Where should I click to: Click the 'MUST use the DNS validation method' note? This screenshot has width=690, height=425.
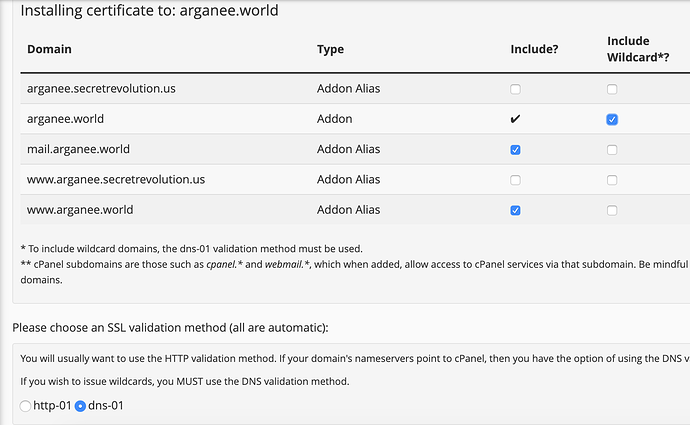pos(185,381)
